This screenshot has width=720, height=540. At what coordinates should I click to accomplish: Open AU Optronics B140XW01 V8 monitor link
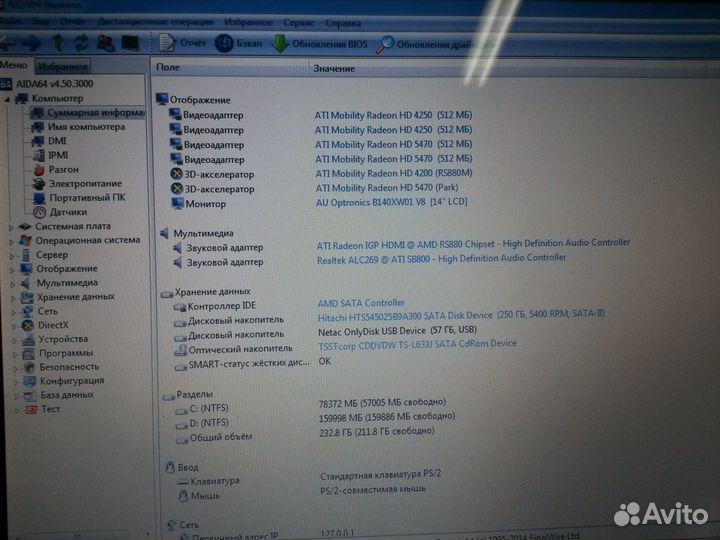[392, 202]
